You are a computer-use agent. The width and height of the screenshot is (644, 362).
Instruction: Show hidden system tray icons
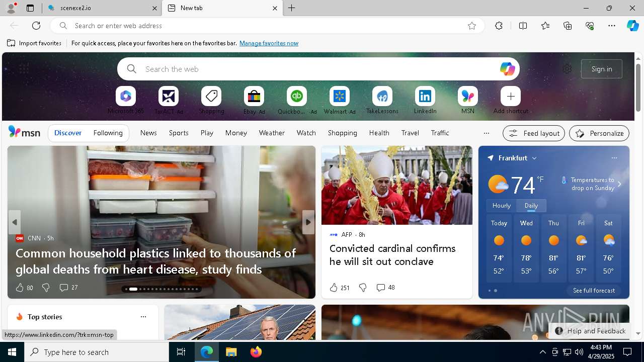pyautogui.click(x=542, y=352)
